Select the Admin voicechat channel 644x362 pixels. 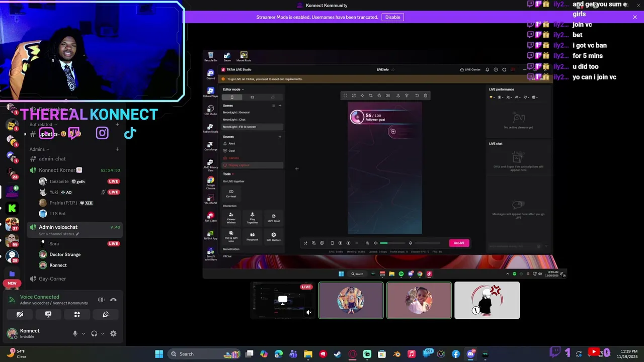[x=74, y=229]
